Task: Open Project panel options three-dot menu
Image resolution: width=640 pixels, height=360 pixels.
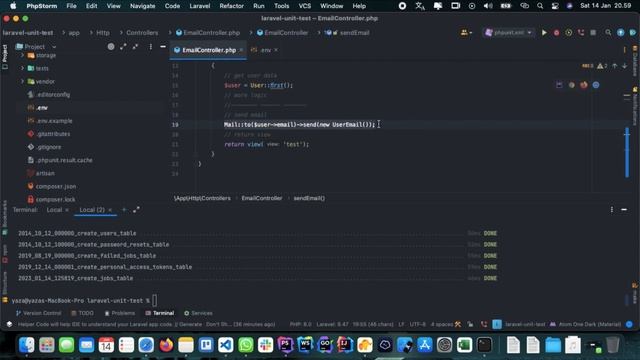Action: point(151,47)
